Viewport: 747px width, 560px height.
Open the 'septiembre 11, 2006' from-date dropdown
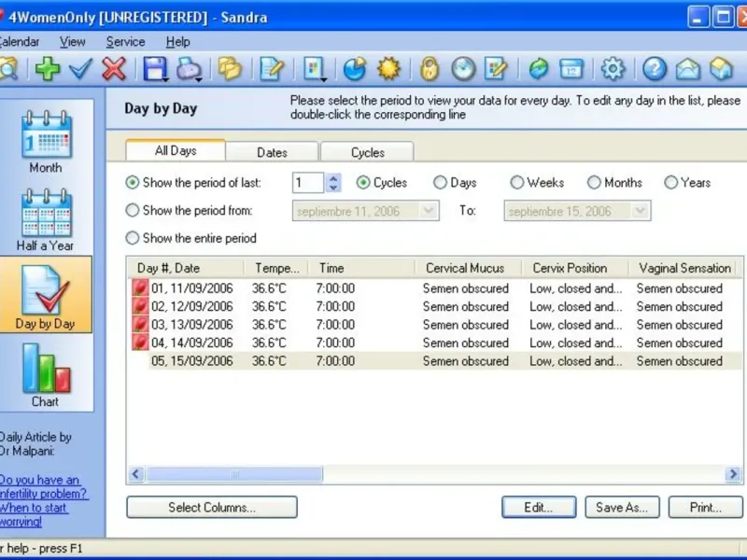point(429,211)
